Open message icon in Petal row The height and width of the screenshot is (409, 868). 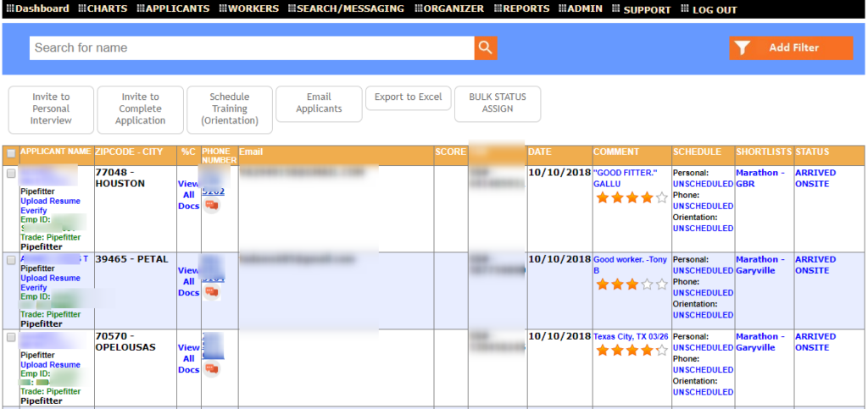[x=211, y=292]
